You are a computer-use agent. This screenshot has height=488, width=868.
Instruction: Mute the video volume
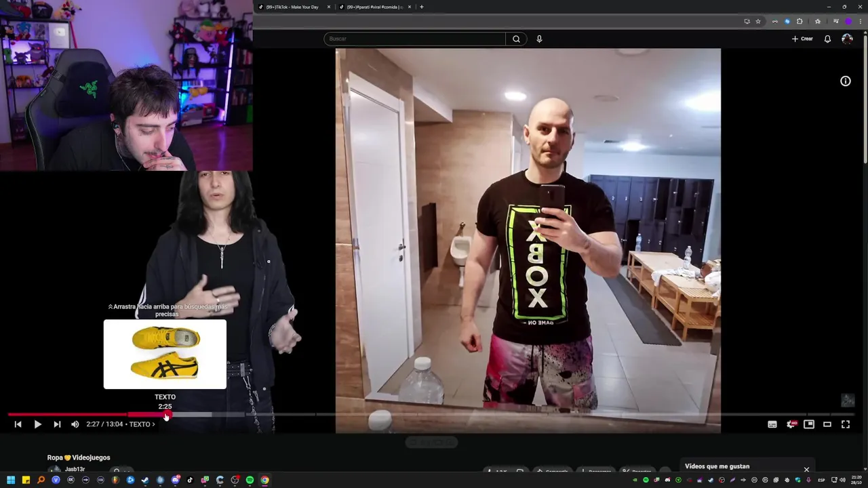75,424
